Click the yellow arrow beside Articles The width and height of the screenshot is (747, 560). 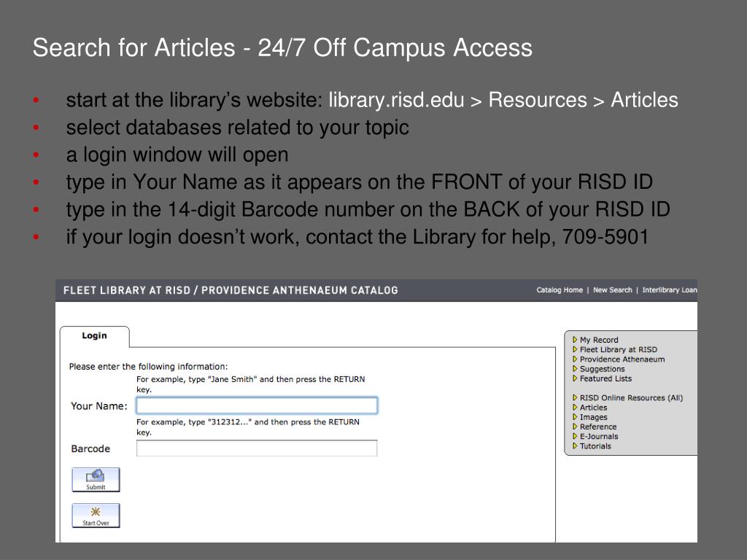pos(575,407)
